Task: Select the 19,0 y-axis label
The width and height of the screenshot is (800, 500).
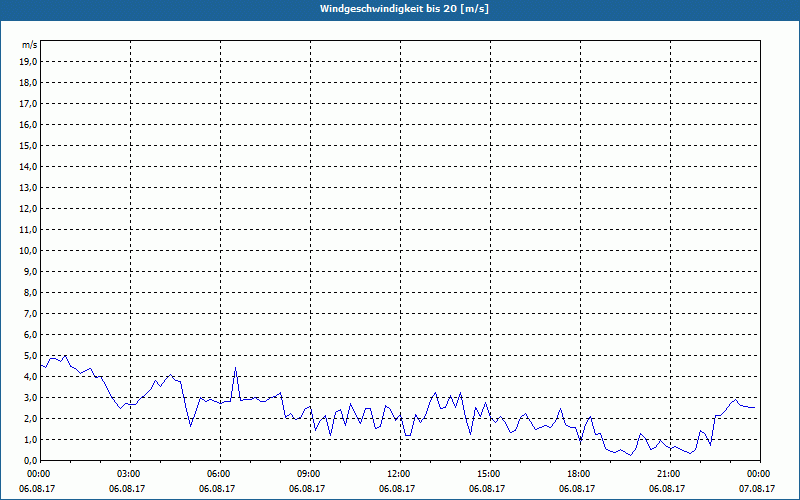Action: 28,62
